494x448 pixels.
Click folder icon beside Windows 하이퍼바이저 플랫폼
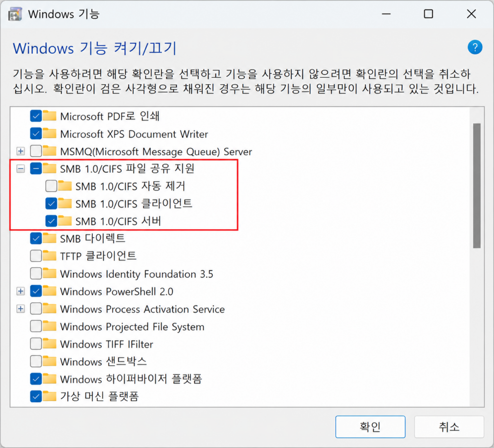click(x=50, y=378)
